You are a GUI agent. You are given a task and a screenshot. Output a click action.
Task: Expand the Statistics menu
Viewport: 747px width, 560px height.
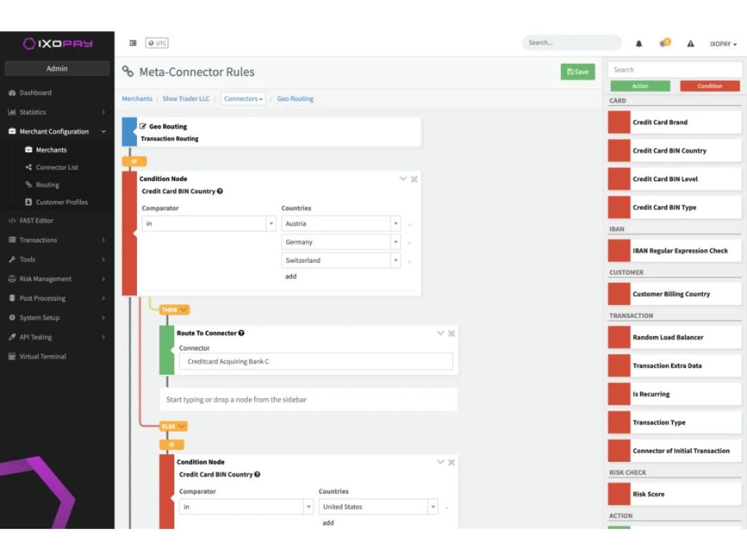(x=57, y=112)
